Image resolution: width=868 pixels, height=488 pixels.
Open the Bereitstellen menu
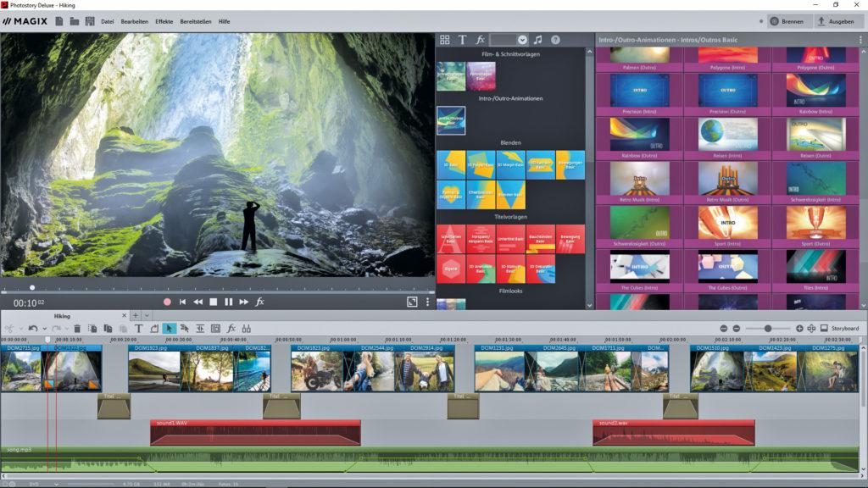(x=195, y=21)
